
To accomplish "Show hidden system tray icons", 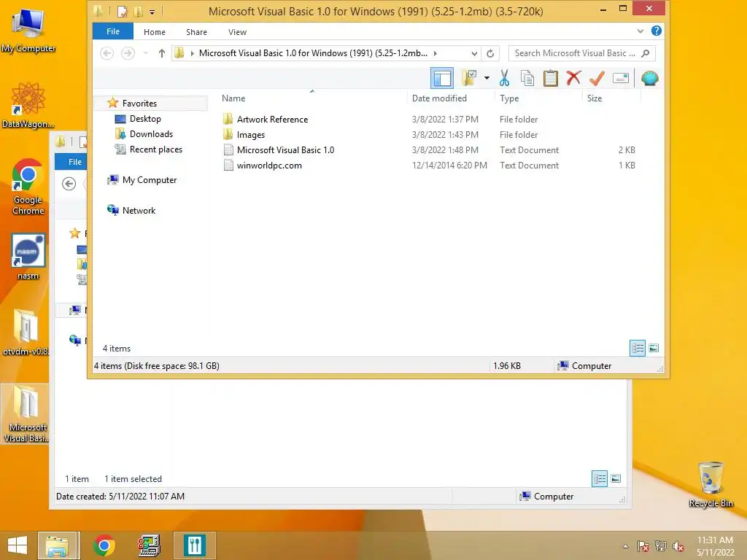I will click(x=625, y=546).
